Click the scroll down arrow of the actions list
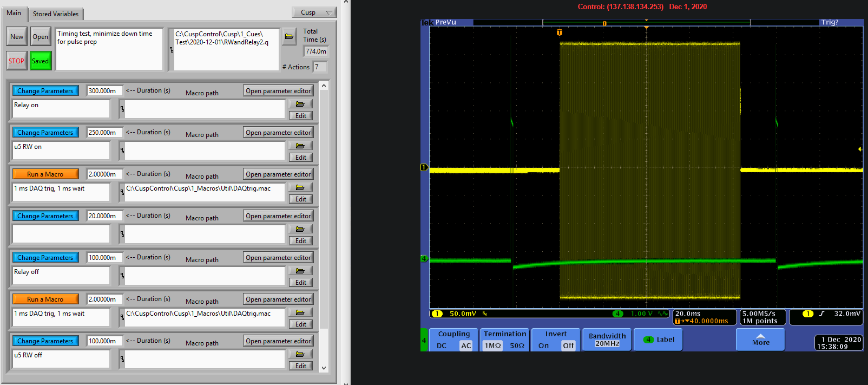The width and height of the screenshot is (868, 385). (324, 368)
